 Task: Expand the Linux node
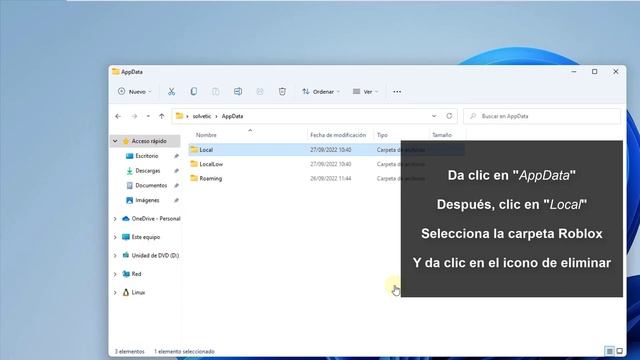coord(115,292)
